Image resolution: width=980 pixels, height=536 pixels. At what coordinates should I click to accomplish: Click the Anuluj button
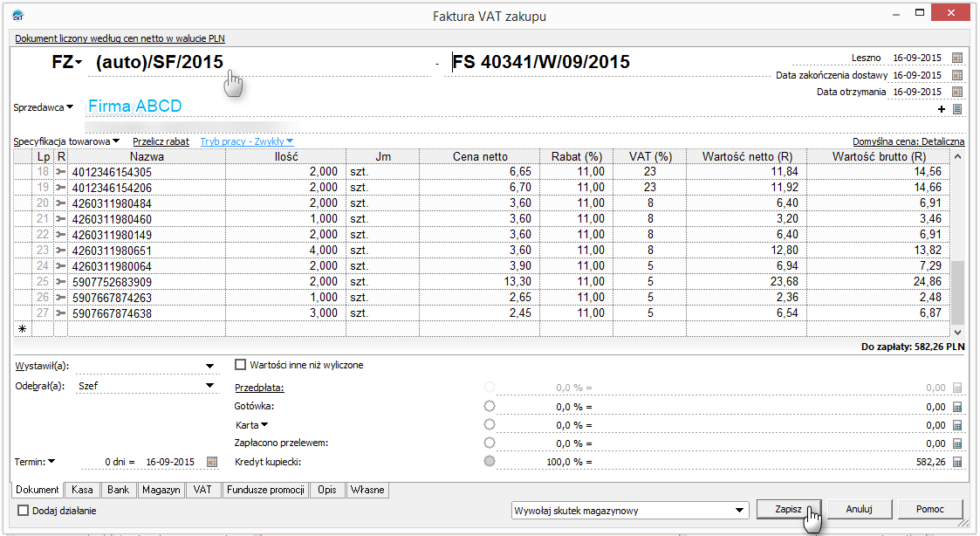pyautogui.click(x=859, y=509)
